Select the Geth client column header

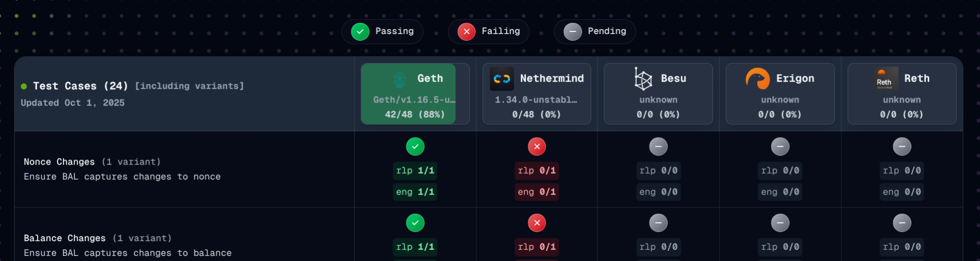(x=415, y=94)
